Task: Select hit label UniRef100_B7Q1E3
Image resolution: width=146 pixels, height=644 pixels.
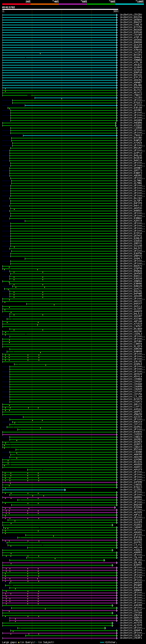Action: (x=131, y=103)
